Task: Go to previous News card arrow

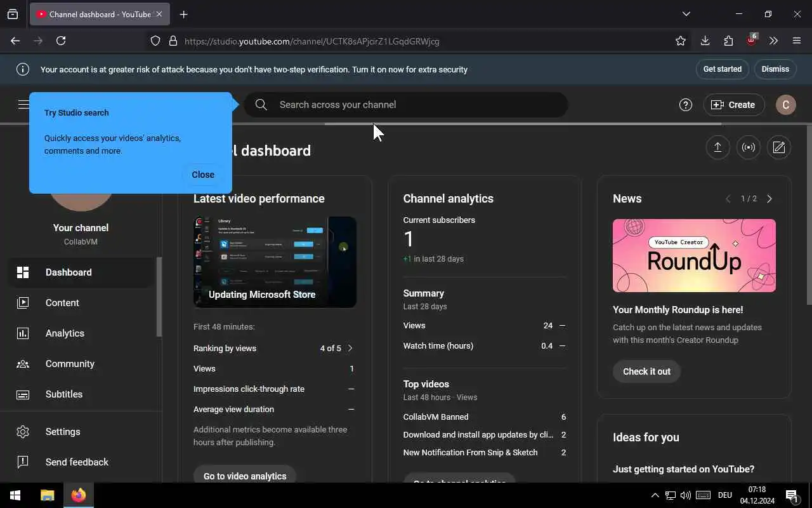Action: (728, 199)
